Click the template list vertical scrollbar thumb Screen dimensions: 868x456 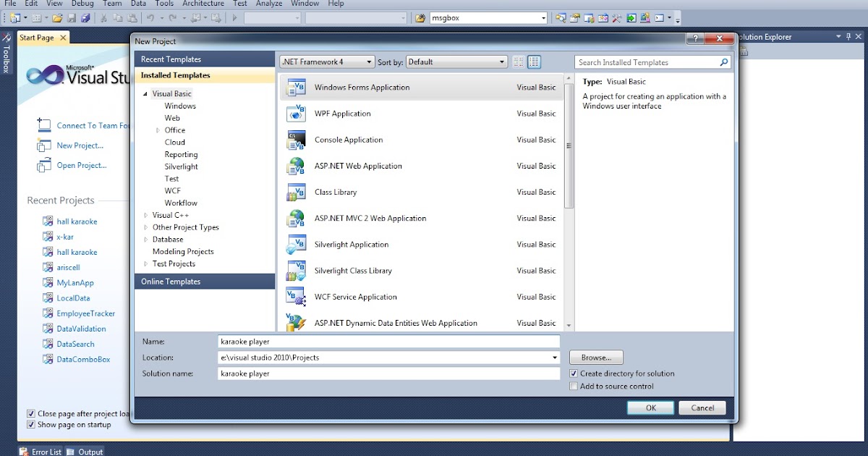[x=569, y=145]
